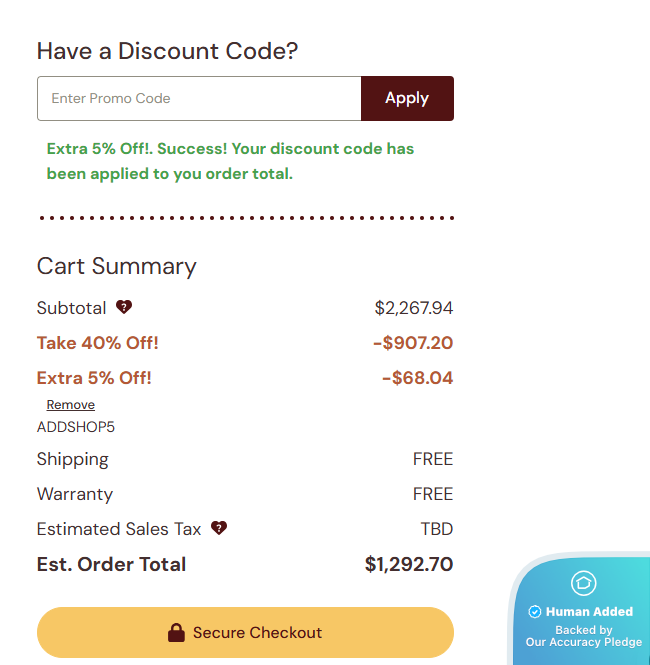Click the Cart Summary heading

[x=117, y=266]
